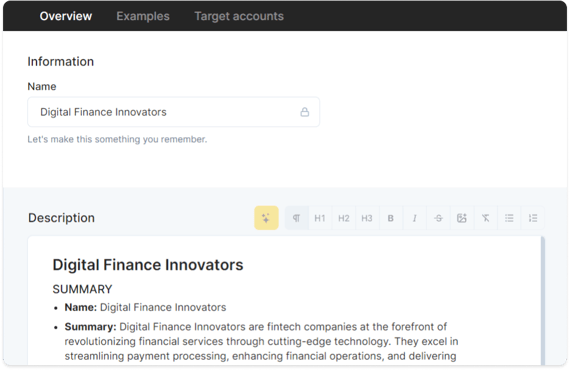Toggle italic formatting
Viewport: 570px width, 370px height.
tap(414, 218)
